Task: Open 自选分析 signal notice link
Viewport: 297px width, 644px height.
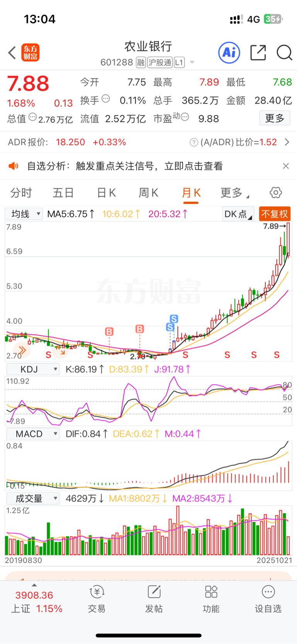Action: point(125,166)
